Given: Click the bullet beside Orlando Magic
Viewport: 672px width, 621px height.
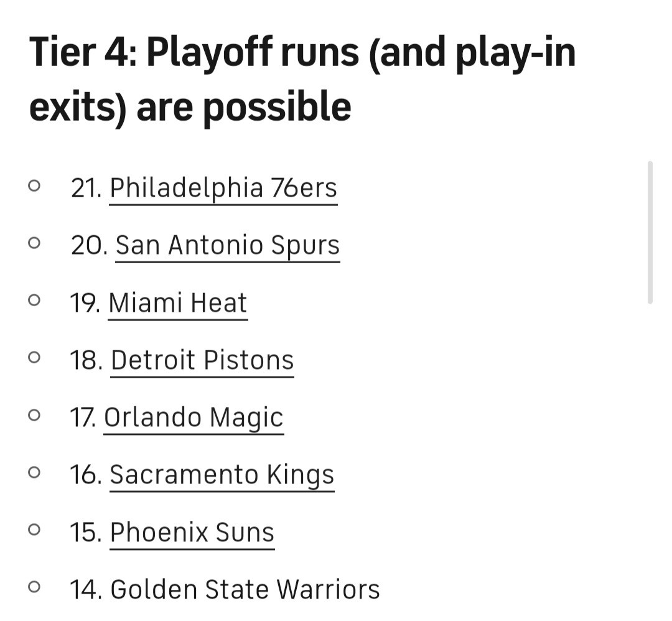Looking at the screenshot, I should [35, 415].
